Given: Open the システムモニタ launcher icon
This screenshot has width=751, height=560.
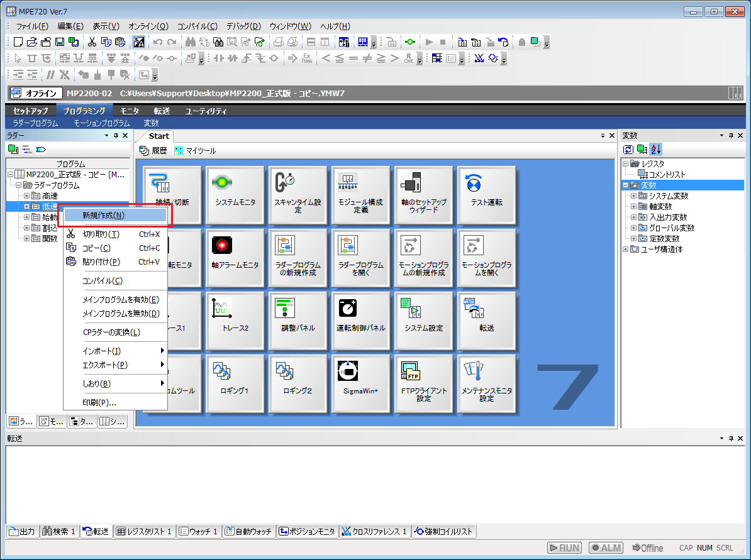Looking at the screenshot, I should tap(235, 195).
